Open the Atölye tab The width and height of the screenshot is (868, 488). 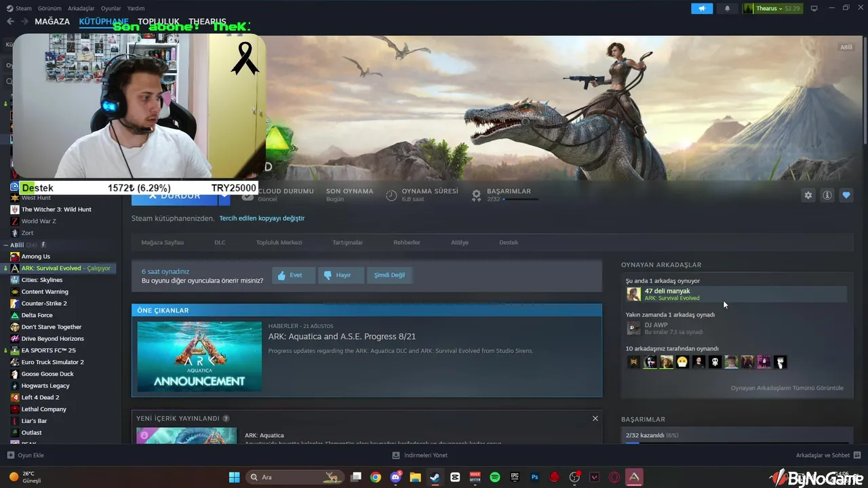460,243
